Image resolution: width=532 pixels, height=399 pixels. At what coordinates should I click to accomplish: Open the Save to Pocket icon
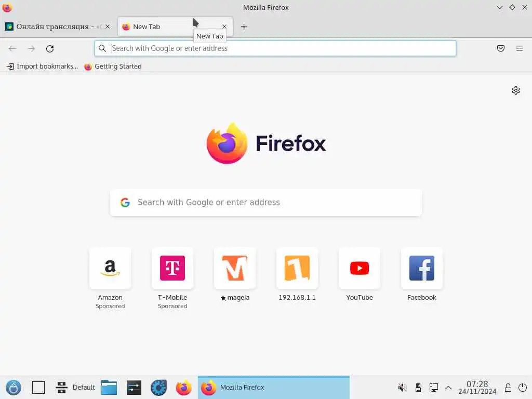coord(501,48)
